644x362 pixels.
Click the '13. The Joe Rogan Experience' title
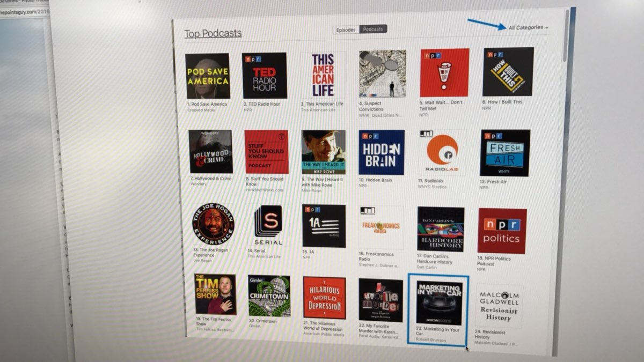click(x=211, y=252)
